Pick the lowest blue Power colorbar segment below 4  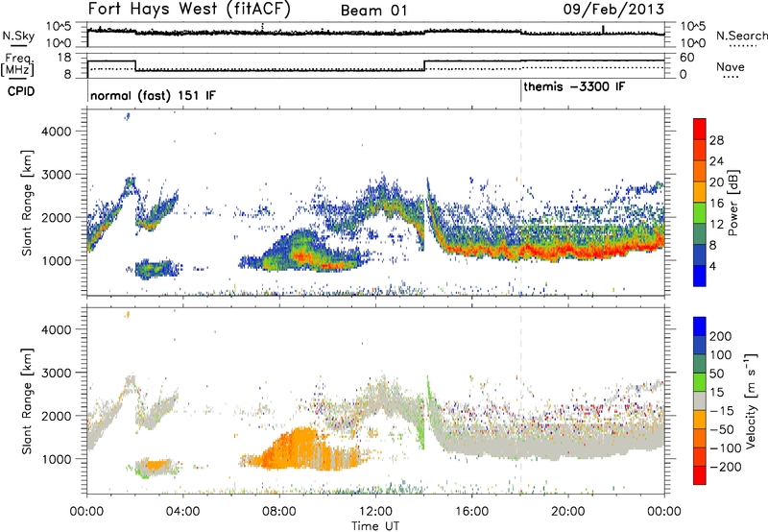(700, 276)
